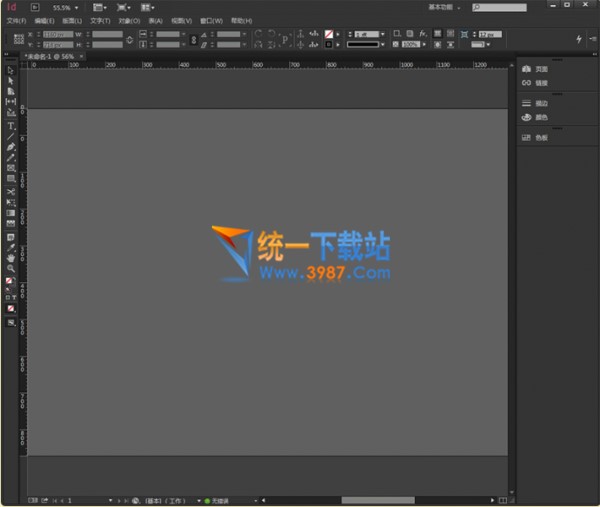Open the Stroke panel

point(535,103)
